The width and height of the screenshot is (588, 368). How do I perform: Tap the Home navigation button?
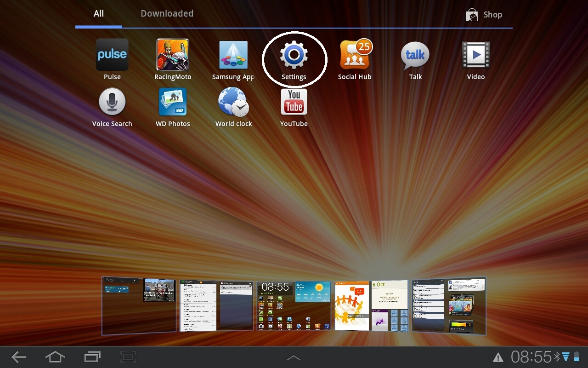[55, 357]
